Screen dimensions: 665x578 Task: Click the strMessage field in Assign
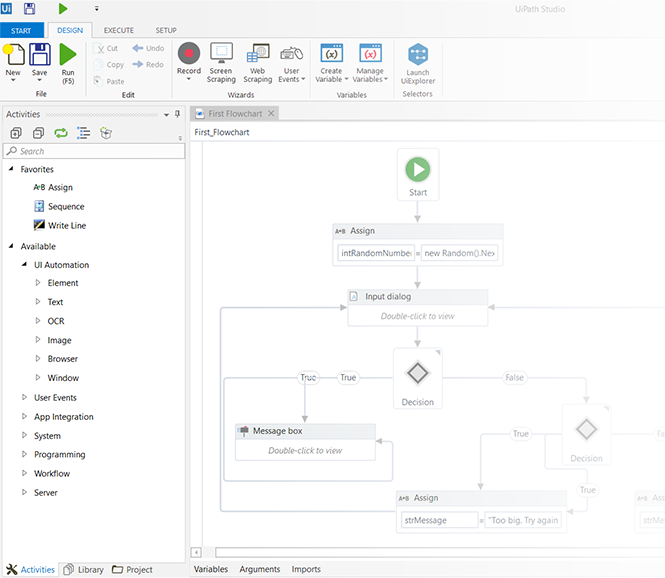(x=439, y=520)
